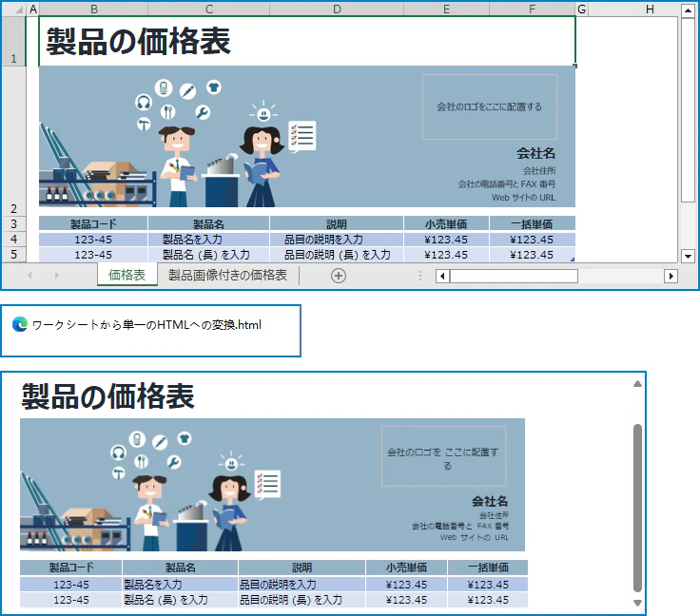Viewport: 700px width, 616px height.
Task: Click the select-all corner triangle in Excel
Action: 19,10
